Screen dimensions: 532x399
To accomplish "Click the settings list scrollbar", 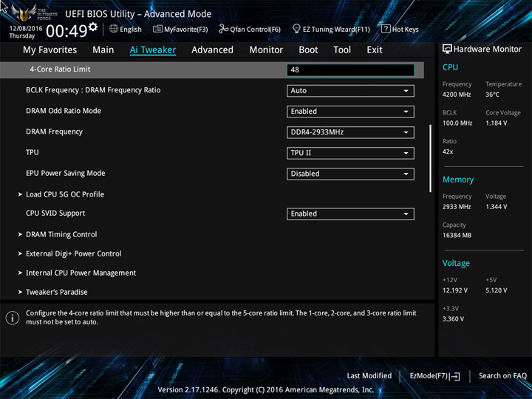I will [x=431, y=158].
